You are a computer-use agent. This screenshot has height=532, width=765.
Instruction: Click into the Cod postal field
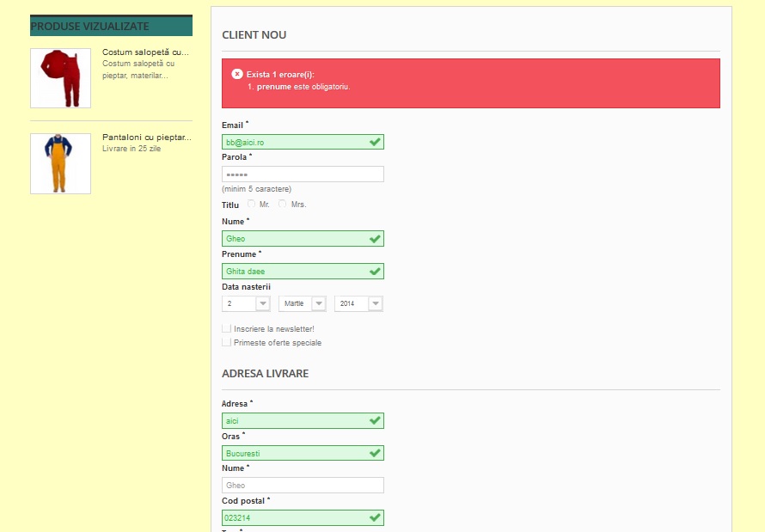point(303,517)
